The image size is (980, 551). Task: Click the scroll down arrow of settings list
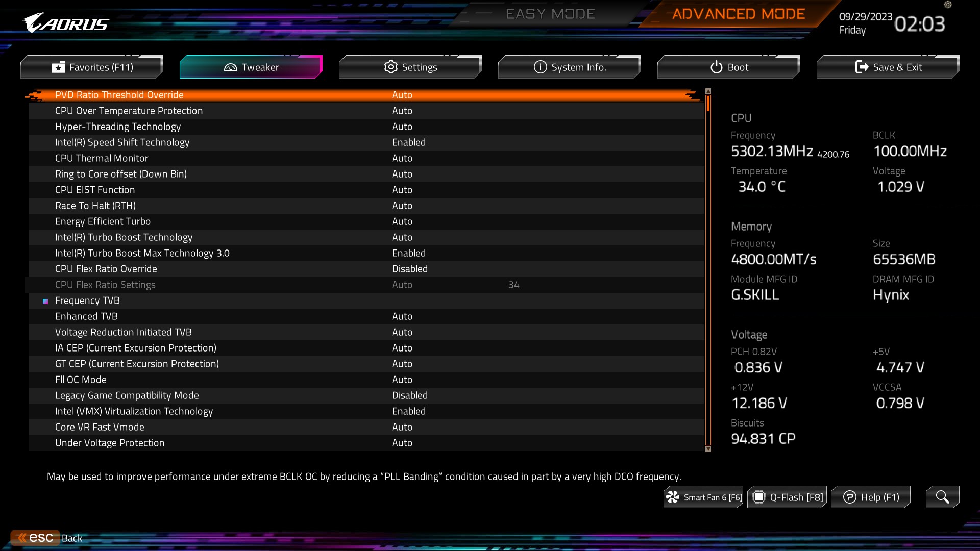click(708, 449)
